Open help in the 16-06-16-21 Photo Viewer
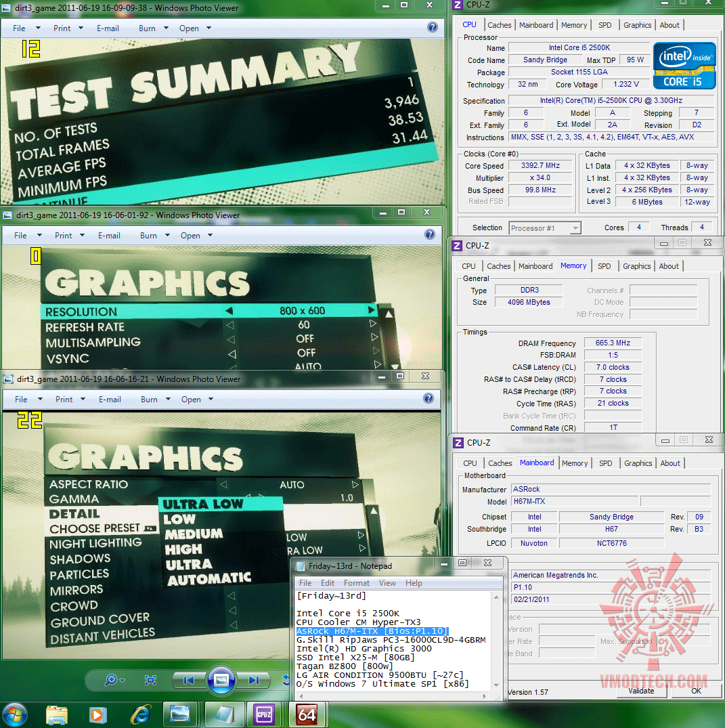Viewport: 725px width, 728px height. pos(429,398)
